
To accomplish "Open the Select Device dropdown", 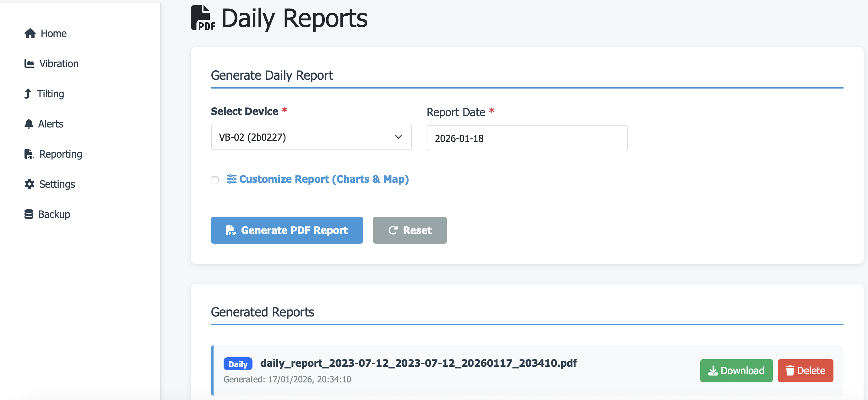I will tap(311, 137).
